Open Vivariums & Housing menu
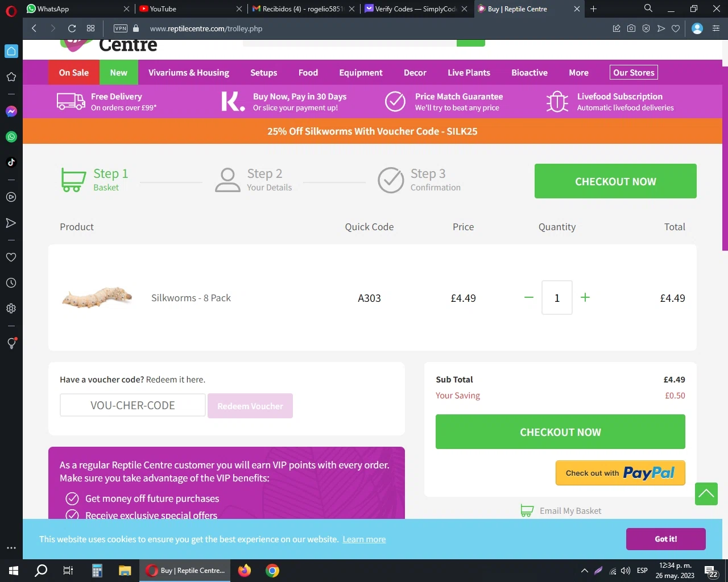728x582 pixels. [189, 73]
